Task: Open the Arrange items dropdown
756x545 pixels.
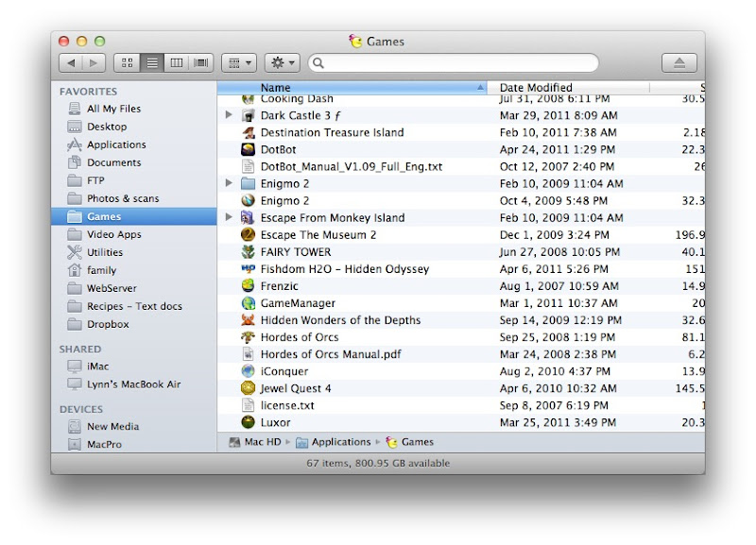Action: click(238, 63)
